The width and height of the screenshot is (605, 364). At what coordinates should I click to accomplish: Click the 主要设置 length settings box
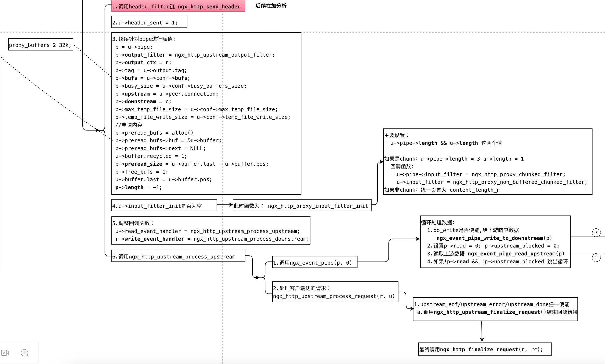487,162
